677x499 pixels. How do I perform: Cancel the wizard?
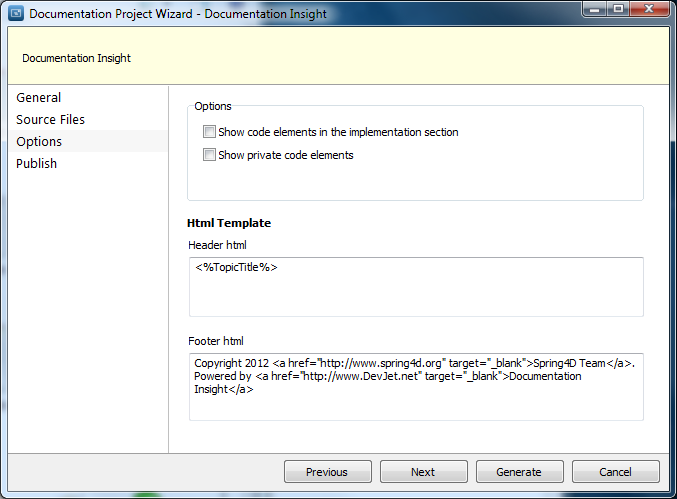click(x=616, y=471)
